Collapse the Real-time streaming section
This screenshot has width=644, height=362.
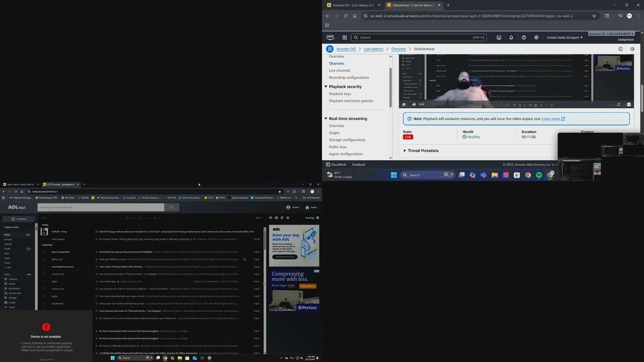(x=326, y=119)
